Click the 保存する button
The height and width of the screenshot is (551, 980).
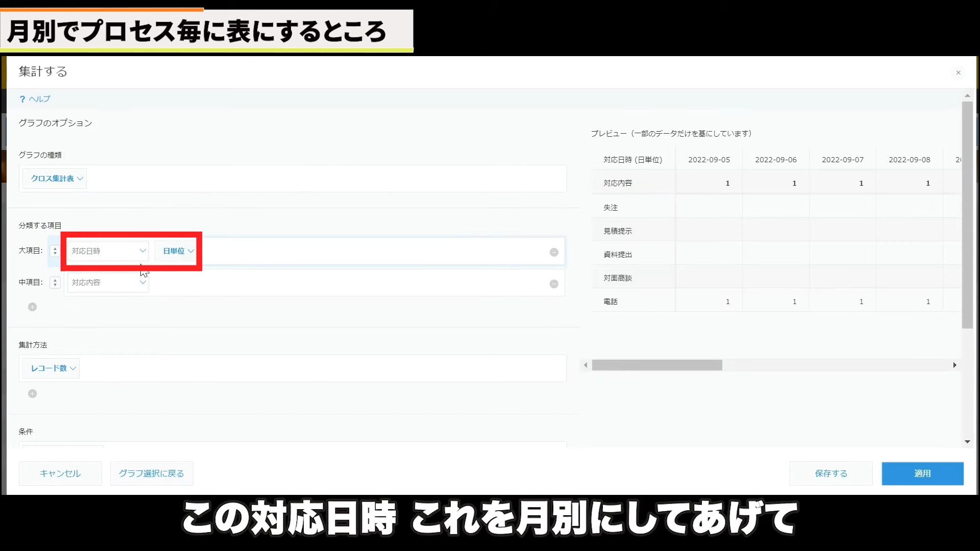(830, 473)
